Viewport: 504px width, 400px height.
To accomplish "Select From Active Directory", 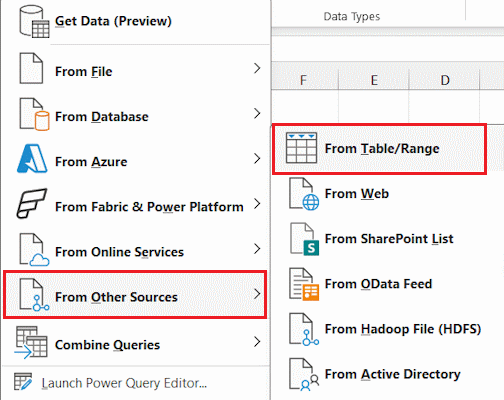I will coord(387,374).
